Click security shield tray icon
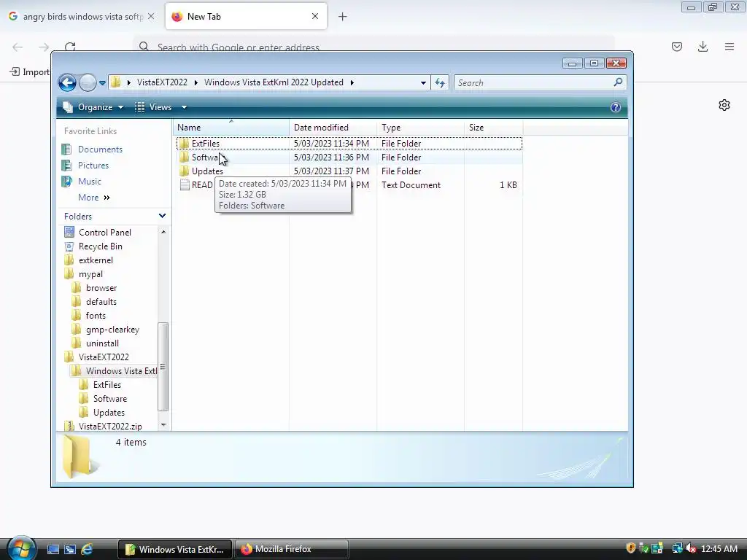The image size is (747, 560). click(631, 548)
